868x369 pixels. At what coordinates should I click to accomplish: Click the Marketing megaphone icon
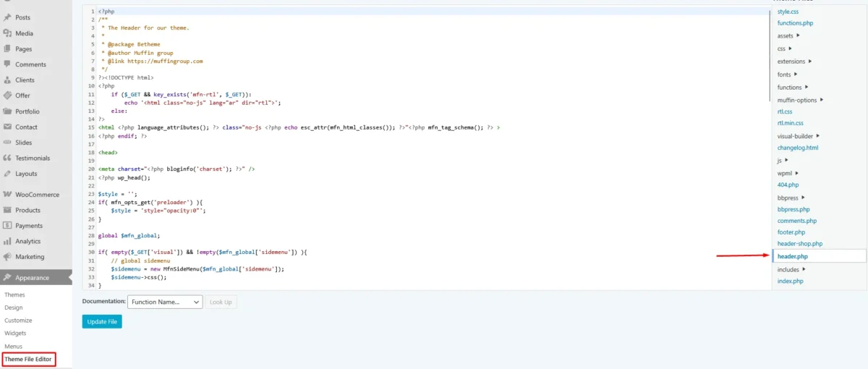pyautogui.click(x=7, y=257)
